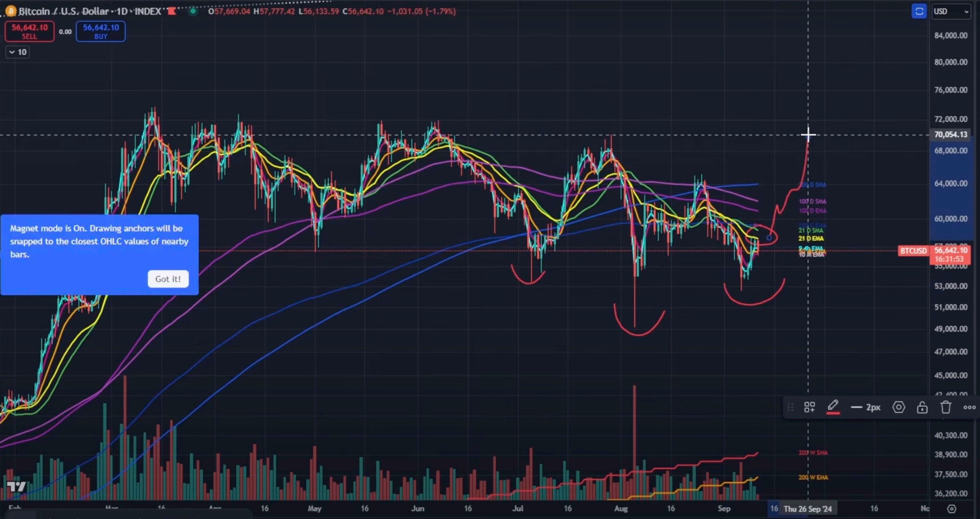Screen dimensions: 980x519
Task: Delete the drawing using the trash icon
Action: [946, 407]
